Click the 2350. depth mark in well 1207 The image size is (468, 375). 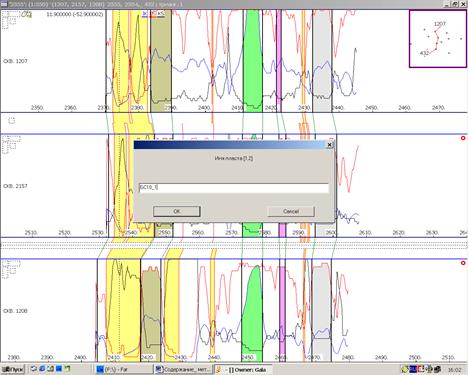37,108
